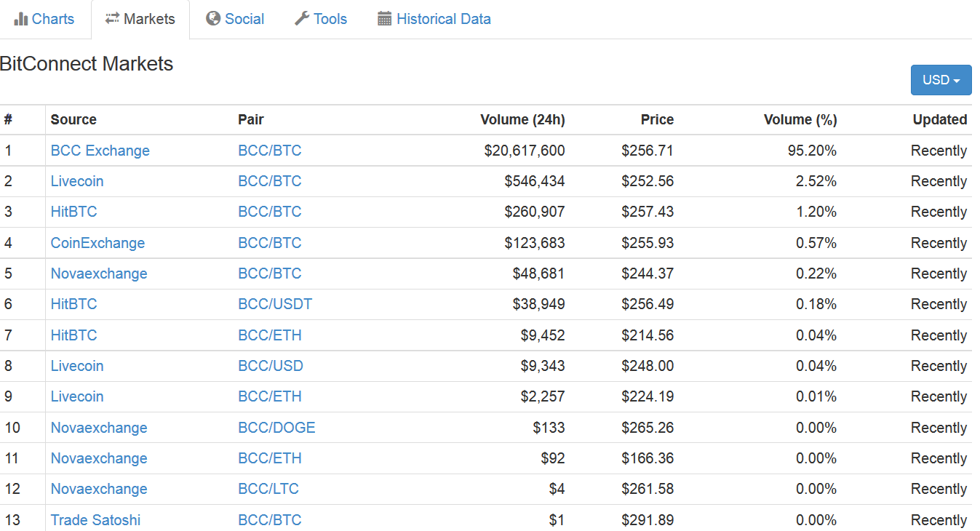Click the Volume (24h) column header
Image resolution: width=980 pixels, height=531 pixels.
pyautogui.click(x=523, y=120)
